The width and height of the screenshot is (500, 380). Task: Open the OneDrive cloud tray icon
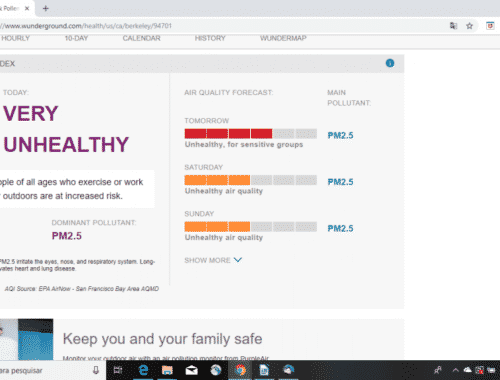click(468, 370)
